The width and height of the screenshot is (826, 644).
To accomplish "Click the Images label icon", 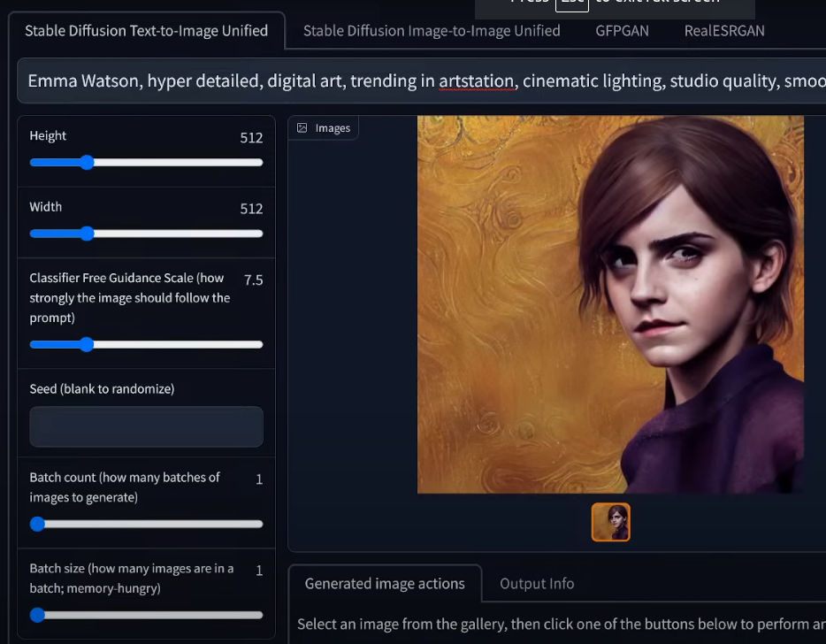I will (302, 128).
